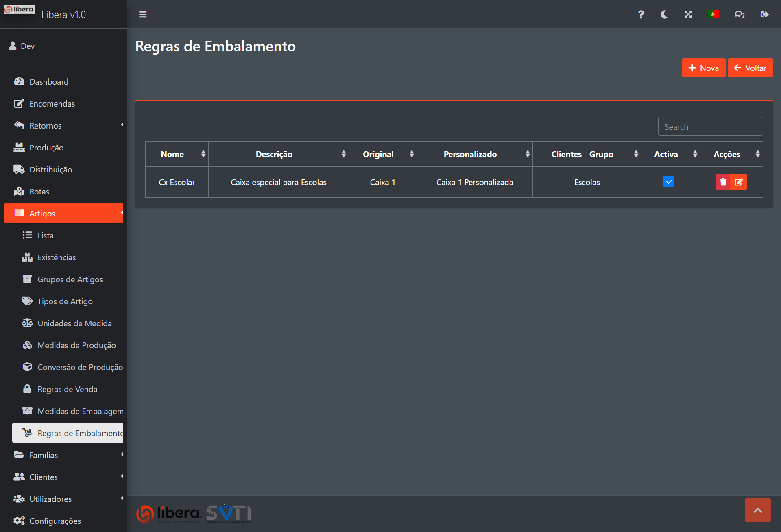Sort table by Descrição column arrows
Image resolution: width=781 pixels, height=532 pixels.
click(x=343, y=154)
